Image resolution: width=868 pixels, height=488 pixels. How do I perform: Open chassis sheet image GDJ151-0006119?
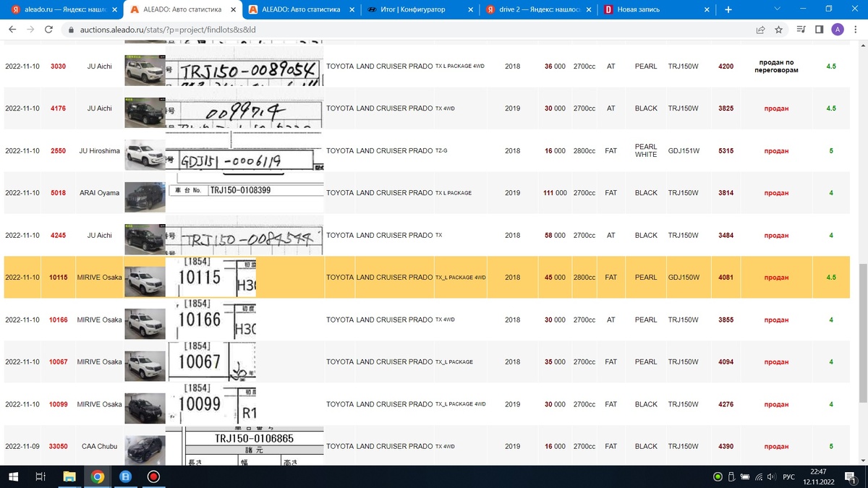pyautogui.click(x=244, y=151)
